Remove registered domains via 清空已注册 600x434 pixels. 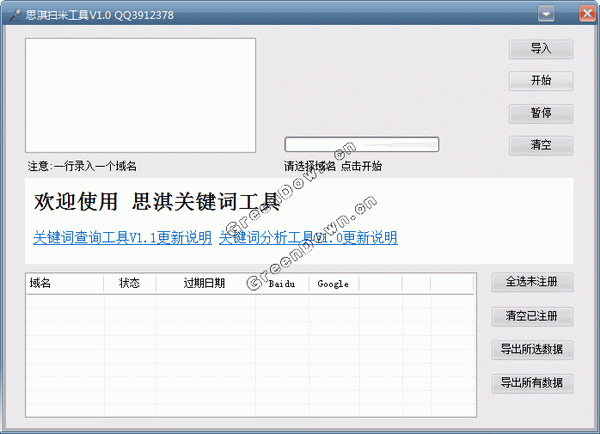[x=533, y=316]
